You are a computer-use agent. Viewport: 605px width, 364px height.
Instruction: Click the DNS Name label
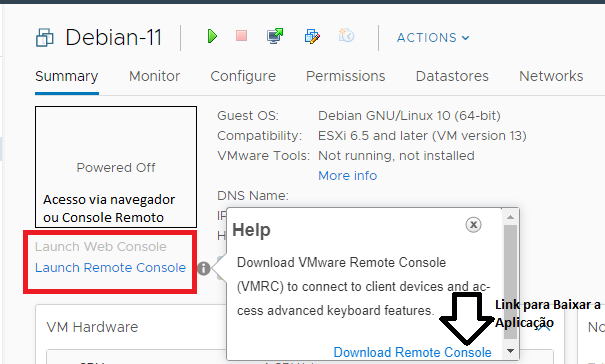(253, 196)
